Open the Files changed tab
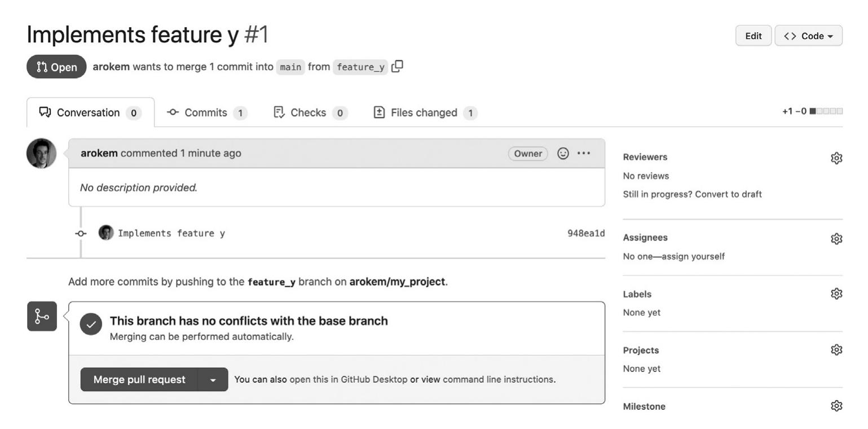The width and height of the screenshot is (868, 429). tap(425, 113)
